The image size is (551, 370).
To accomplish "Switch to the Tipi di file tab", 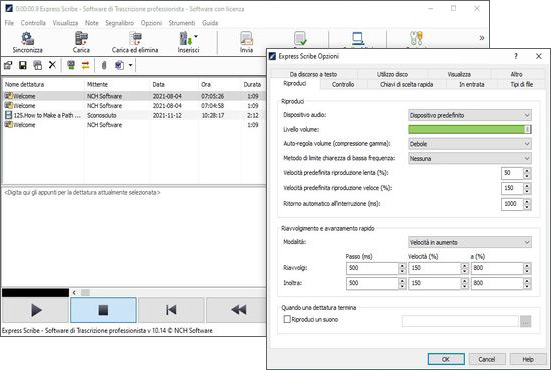I will click(x=521, y=84).
